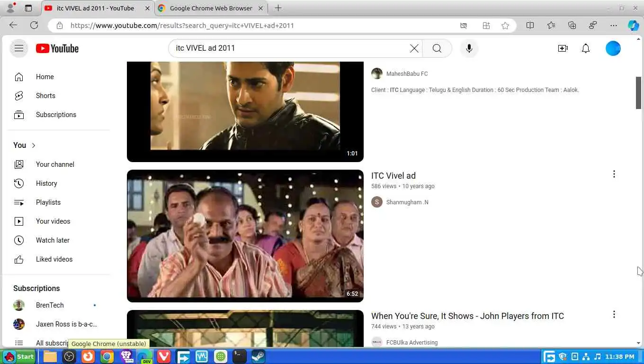Open the file manager folder in taskbar
This screenshot has width=644, height=364.
click(50, 356)
